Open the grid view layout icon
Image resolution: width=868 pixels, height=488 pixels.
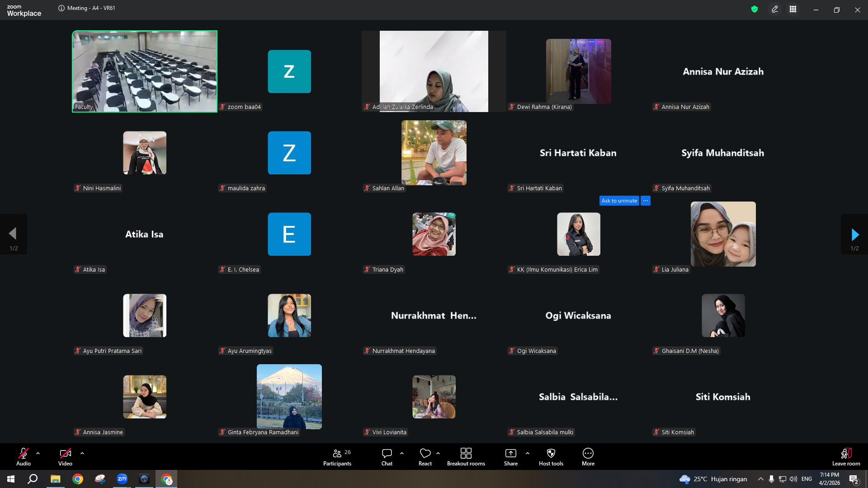click(793, 9)
